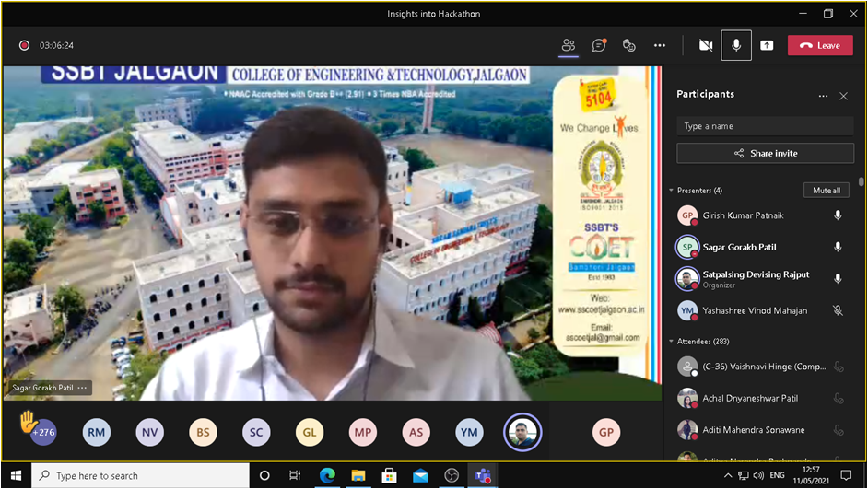Click Yashashree Vinod Mahajan's muted mic icon
Screen dimensions: 868x489
click(839, 311)
